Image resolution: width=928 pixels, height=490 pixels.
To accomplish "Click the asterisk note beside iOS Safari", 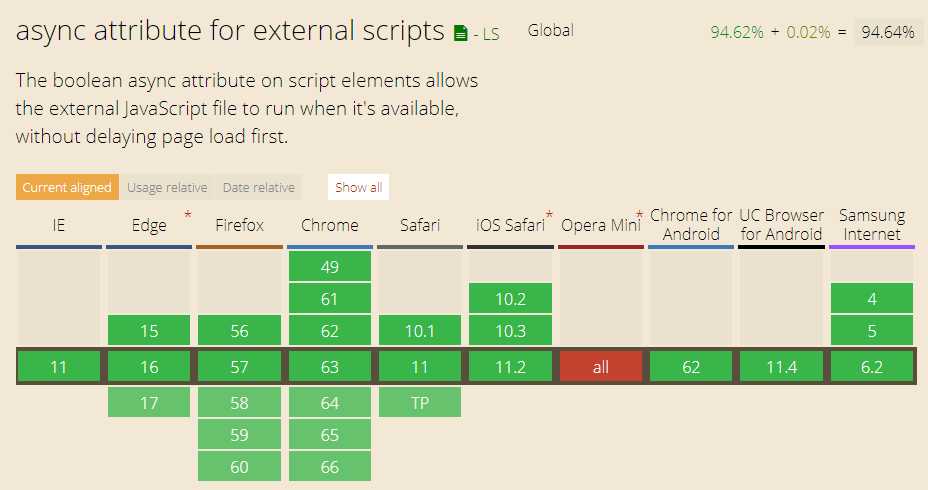I will pos(549,215).
